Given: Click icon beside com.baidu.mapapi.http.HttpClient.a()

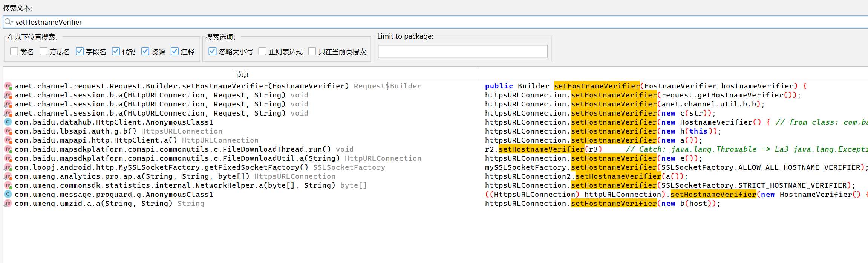Looking at the screenshot, I should [x=8, y=140].
